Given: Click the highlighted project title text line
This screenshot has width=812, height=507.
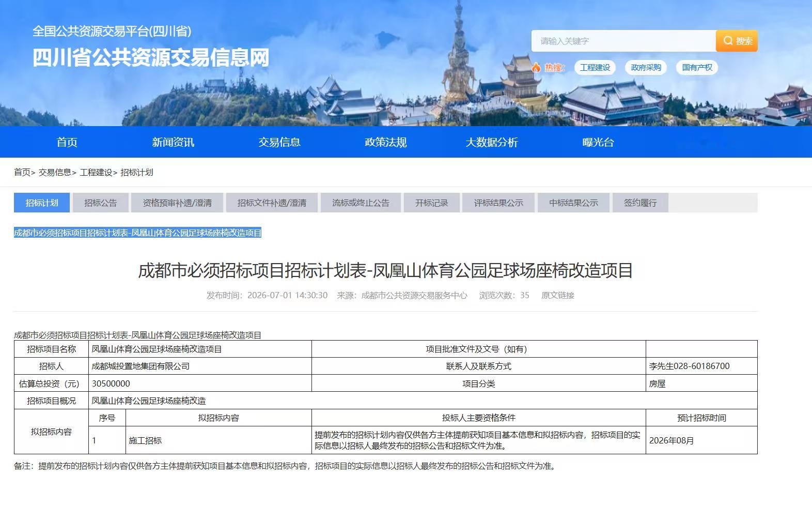Looking at the screenshot, I should (137, 233).
